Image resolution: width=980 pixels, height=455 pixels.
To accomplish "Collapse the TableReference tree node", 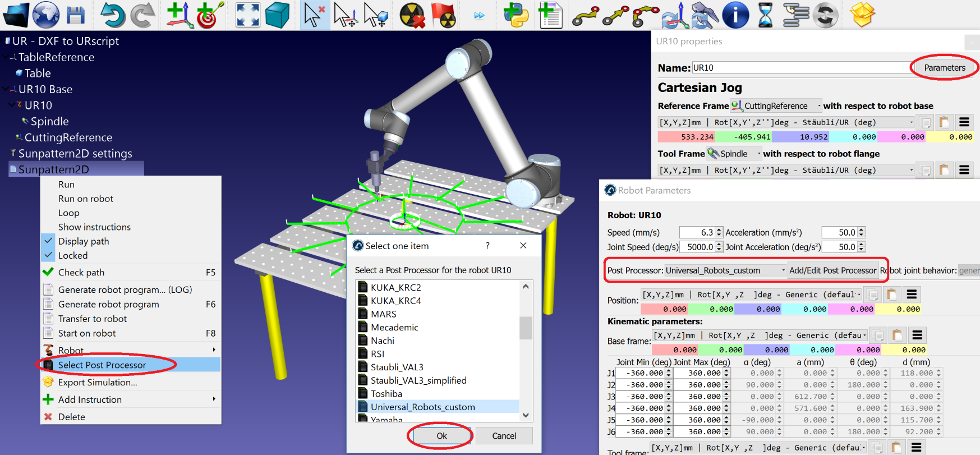I will (6, 57).
